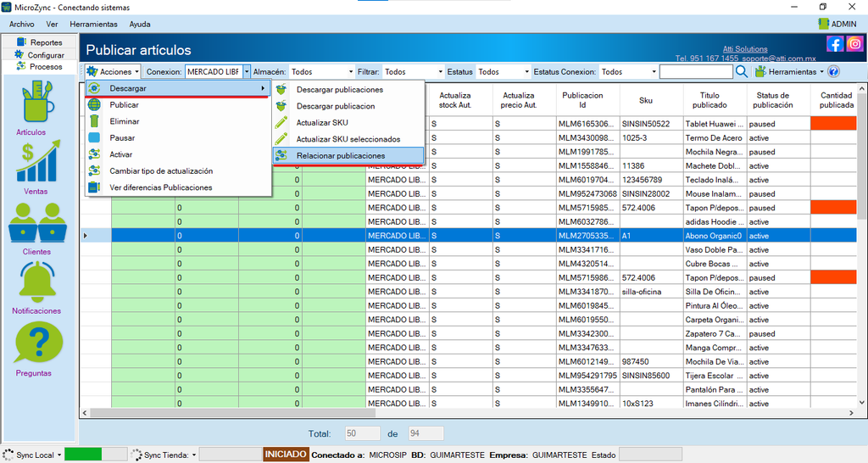Open the Notificaciones bell icon
This screenshot has height=463, width=868.
coord(37,282)
